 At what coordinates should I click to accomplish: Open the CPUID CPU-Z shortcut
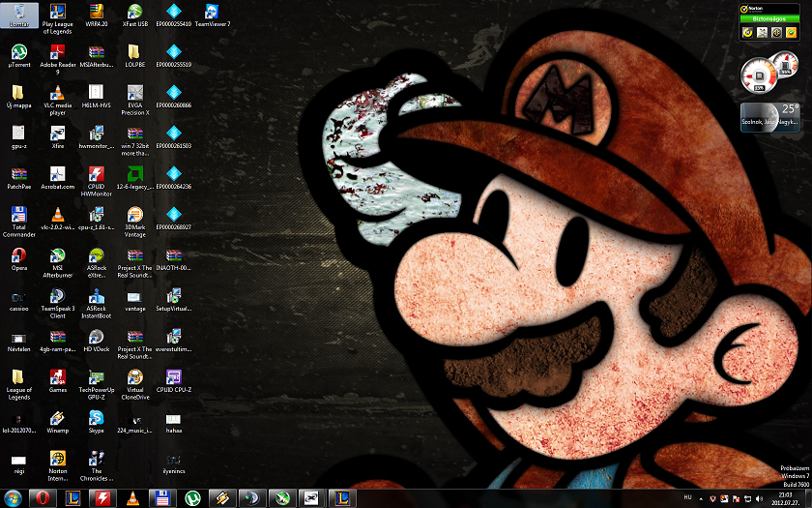pos(174,377)
